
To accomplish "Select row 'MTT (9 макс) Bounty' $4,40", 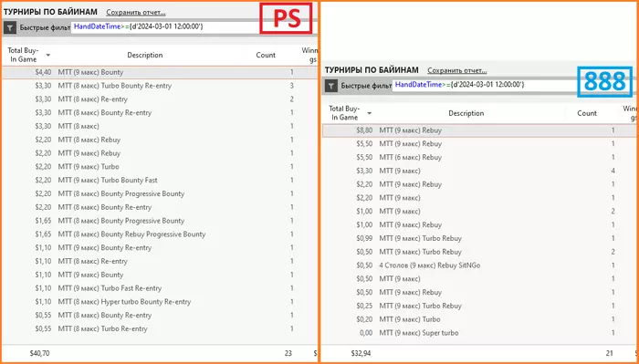I will pos(160,72).
